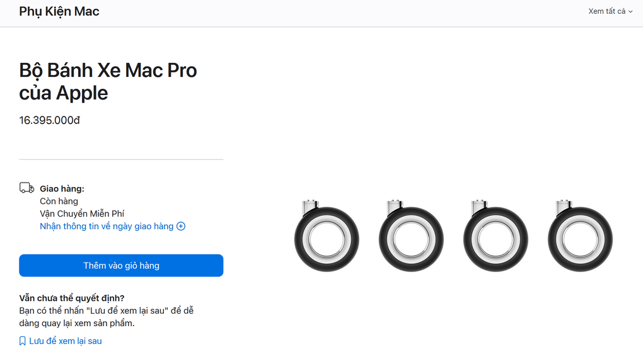643x364 pixels.
Task: Select the Mac Pro wheels product image
Action: point(453,234)
